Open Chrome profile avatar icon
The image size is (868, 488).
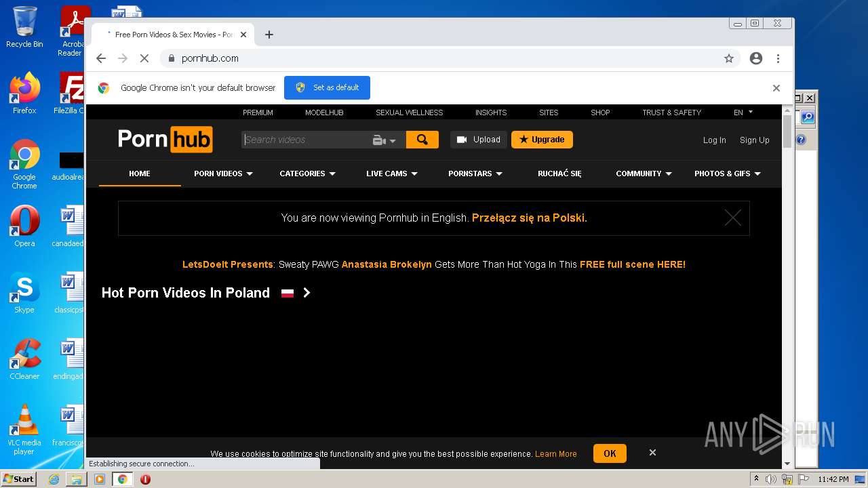pos(756,58)
